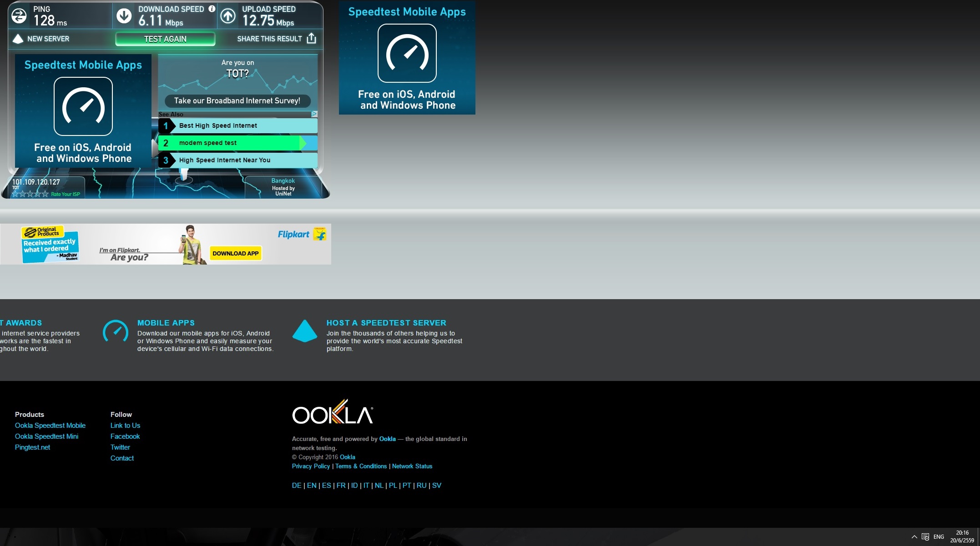Click the taskbar clock showing 20:16
980x546 pixels.
(962, 536)
